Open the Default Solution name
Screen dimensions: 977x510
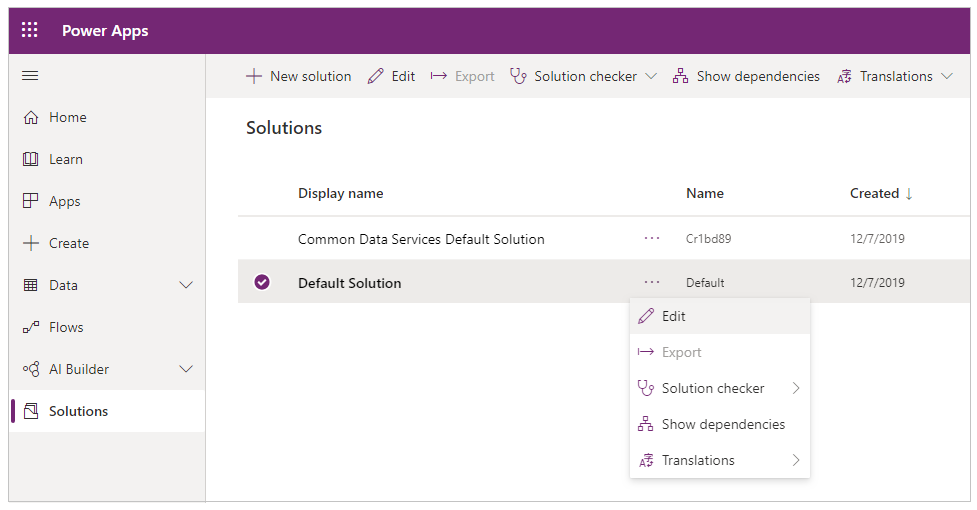(349, 283)
